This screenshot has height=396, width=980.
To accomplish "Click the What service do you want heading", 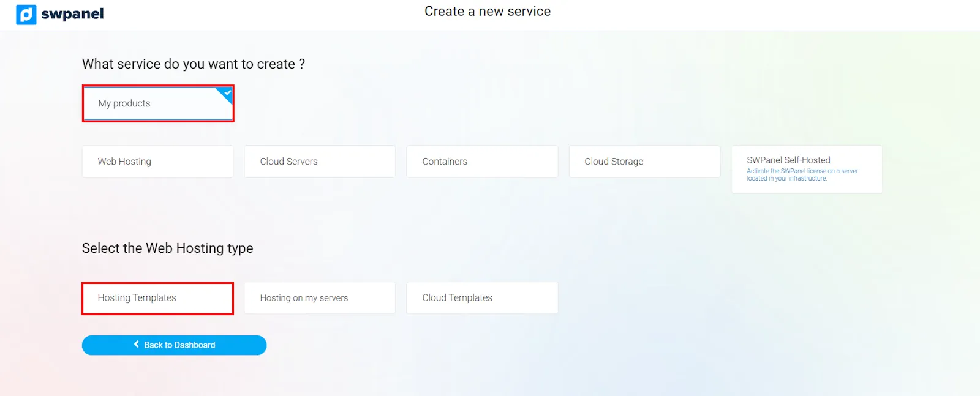I will click(x=193, y=64).
